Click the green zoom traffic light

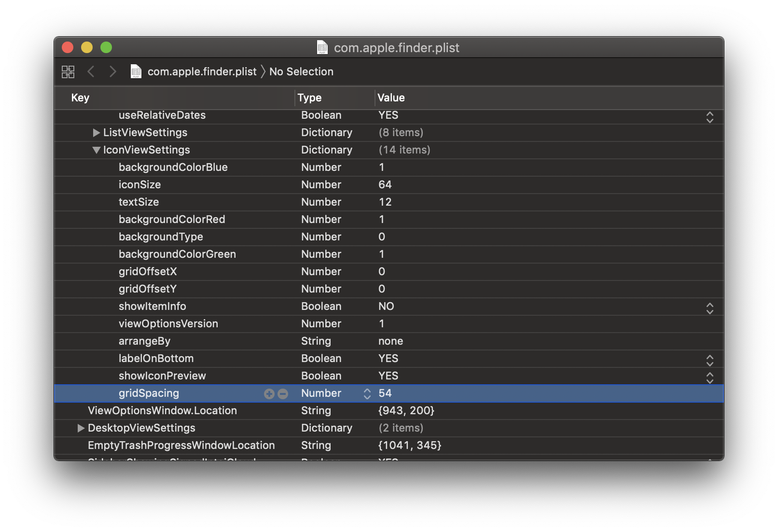tap(106, 47)
